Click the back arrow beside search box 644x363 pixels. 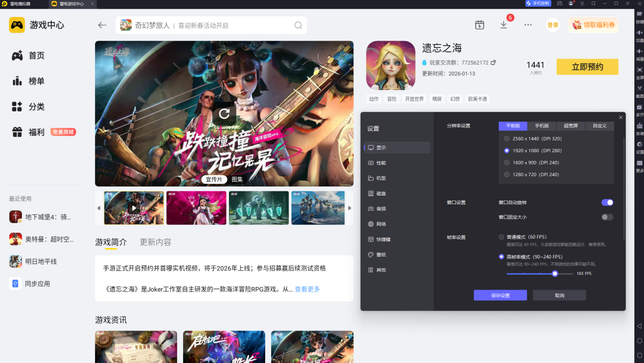[102, 25]
